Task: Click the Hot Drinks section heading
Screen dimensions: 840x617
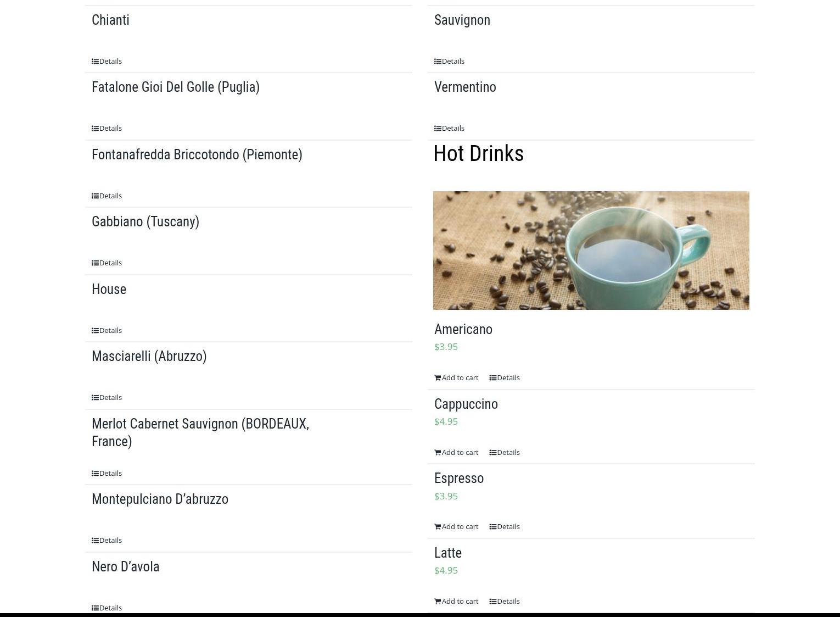Action: (479, 153)
